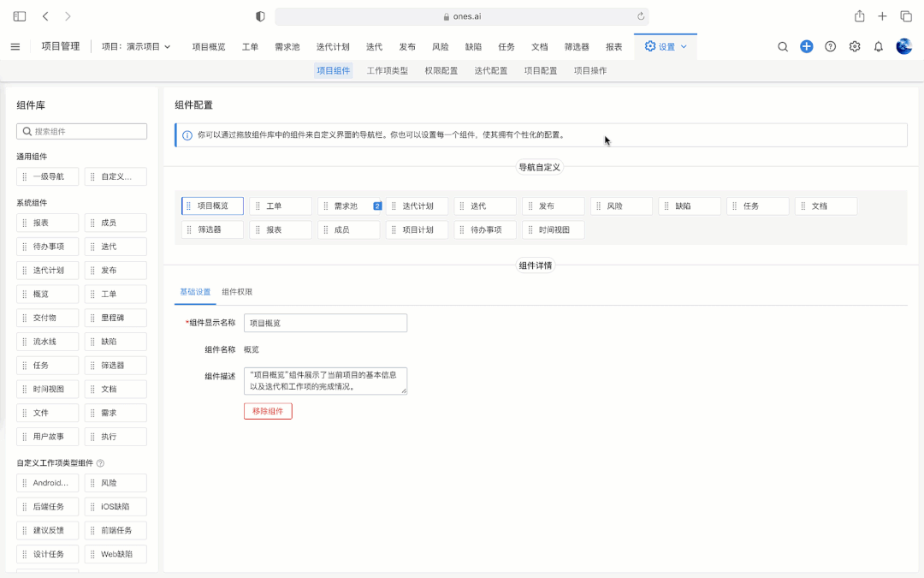Click the 组件显示名称 input field
This screenshot has width=924, height=578.
tap(325, 323)
